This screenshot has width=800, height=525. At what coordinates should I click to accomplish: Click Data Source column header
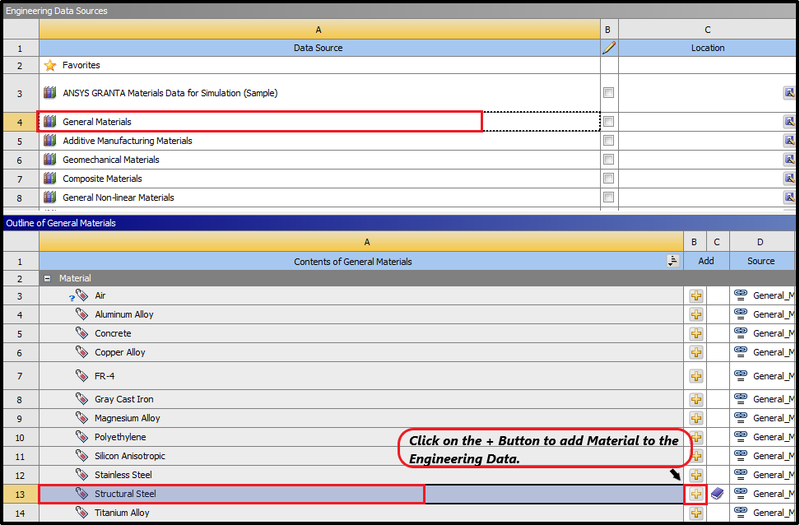pos(320,48)
